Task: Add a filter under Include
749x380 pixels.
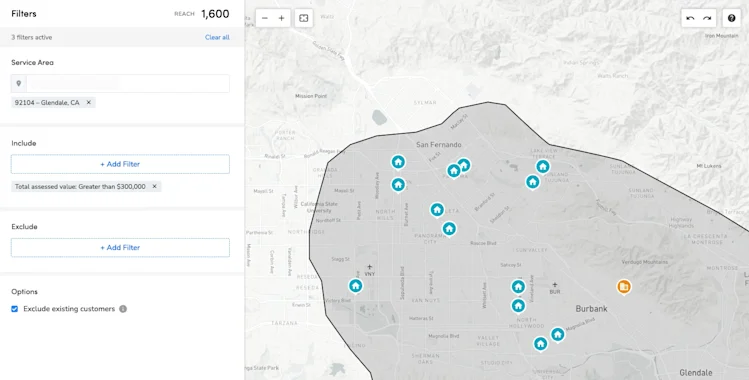Action: coord(120,164)
